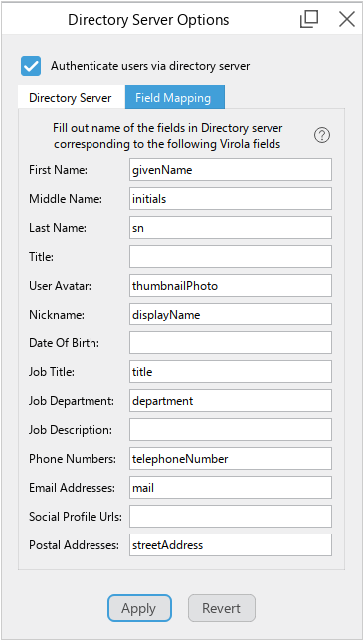The width and height of the screenshot is (364, 641).
Task: Click the Middle Name input field
Action: click(231, 199)
